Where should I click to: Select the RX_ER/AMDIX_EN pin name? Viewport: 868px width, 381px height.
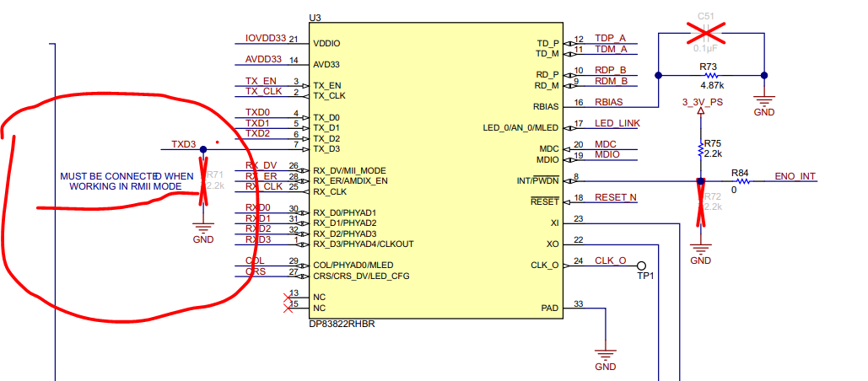350,181
